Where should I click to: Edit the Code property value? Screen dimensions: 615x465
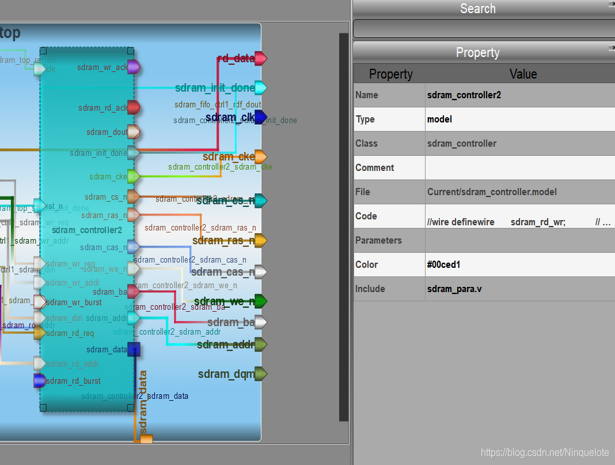[x=519, y=222]
